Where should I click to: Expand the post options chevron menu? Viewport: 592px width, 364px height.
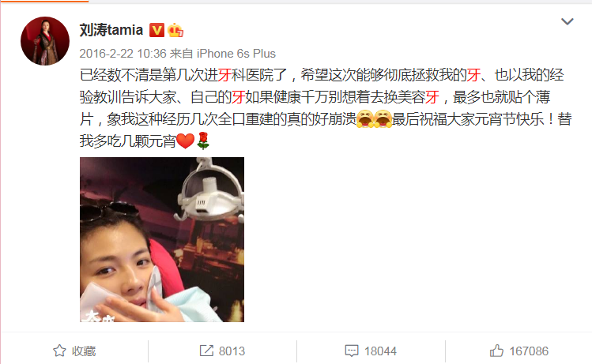click(x=567, y=21)
